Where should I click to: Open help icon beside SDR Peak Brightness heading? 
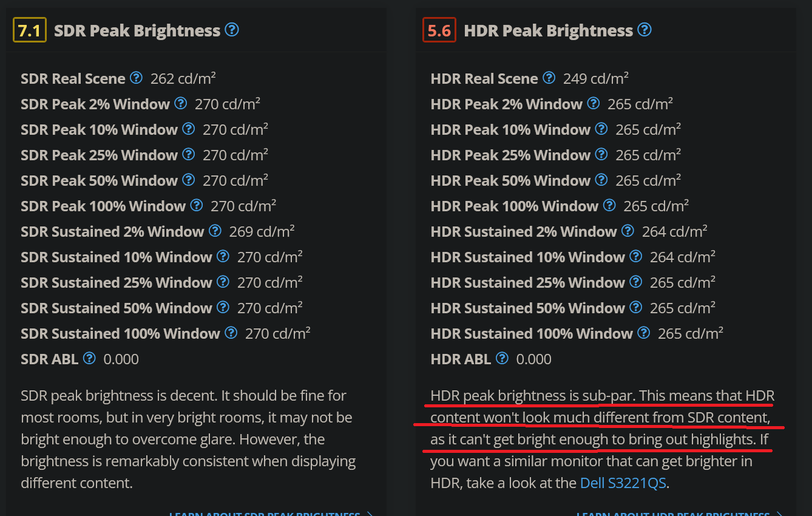(x=232, y=30)
